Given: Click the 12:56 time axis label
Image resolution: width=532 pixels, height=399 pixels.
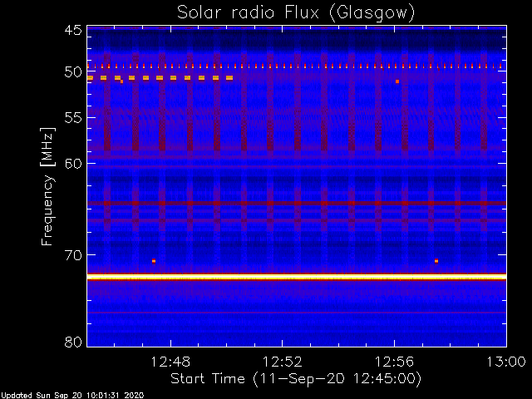Looking at the screenshot, I should pos(394,362).
